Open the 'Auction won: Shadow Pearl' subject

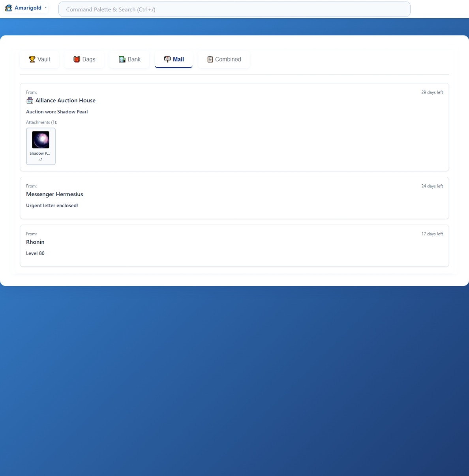57,112
